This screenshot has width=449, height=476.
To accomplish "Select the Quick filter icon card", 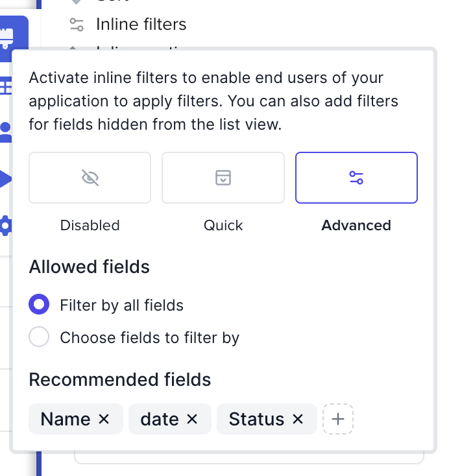I will coord(223,178).
